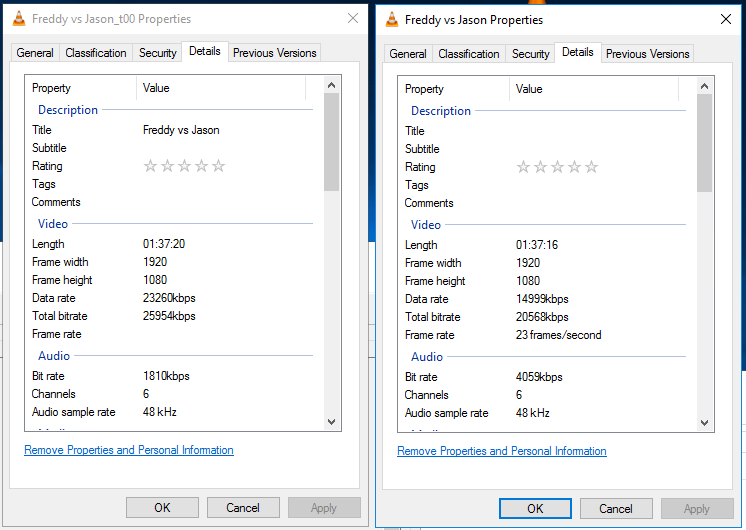This screenshot has height=530, width=746.
Task: Open Security tab in Freddy vs Jason_t00 Properties
Action: (x=157, y=53)
